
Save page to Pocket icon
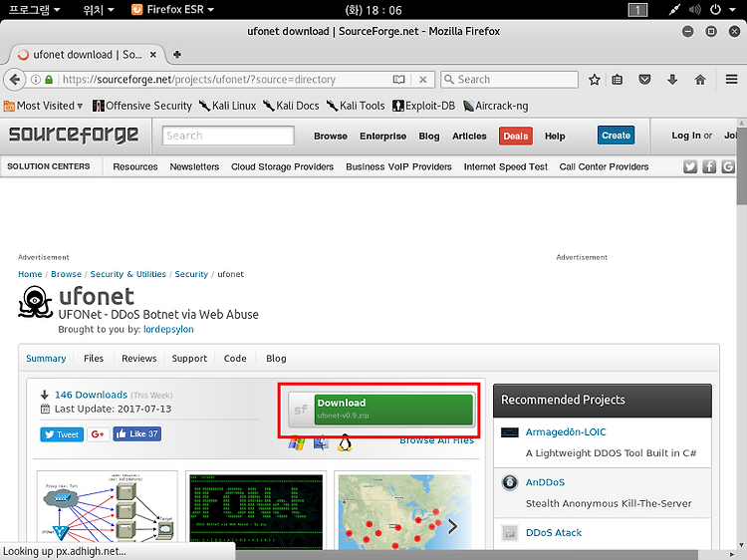(644, 80)
